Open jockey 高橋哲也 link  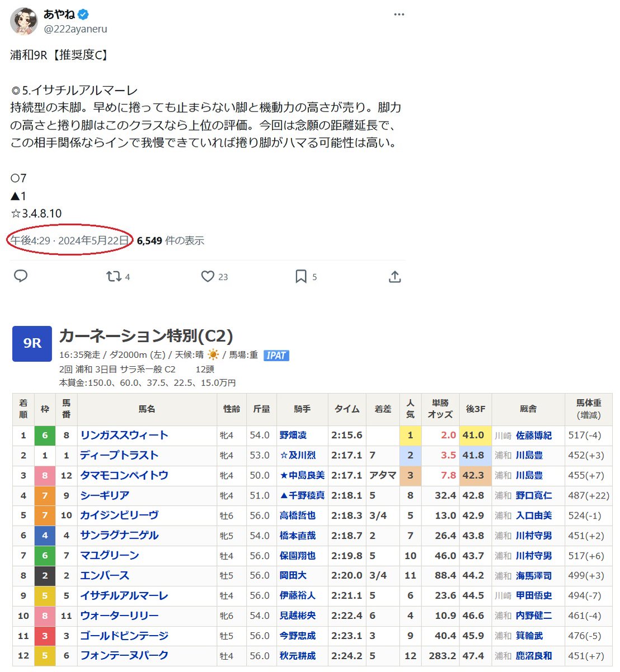298,515
